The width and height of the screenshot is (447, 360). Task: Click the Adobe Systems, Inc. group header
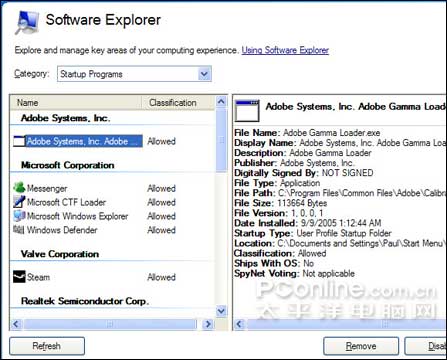point(65,118)
